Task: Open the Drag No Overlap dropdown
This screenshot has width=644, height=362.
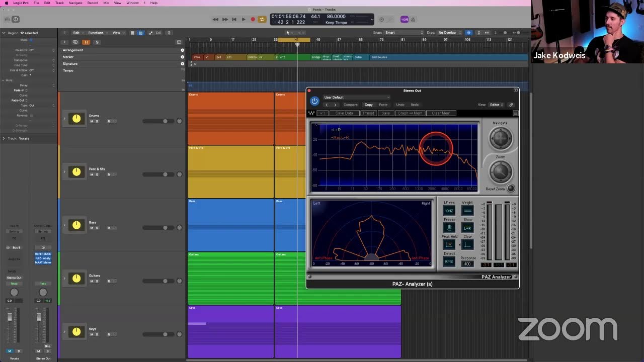Action: 449,33
